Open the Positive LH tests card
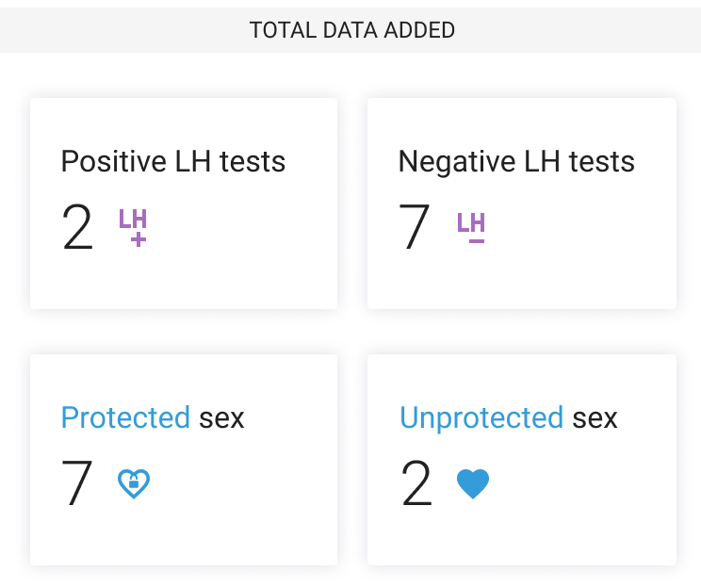 (184, 204)
